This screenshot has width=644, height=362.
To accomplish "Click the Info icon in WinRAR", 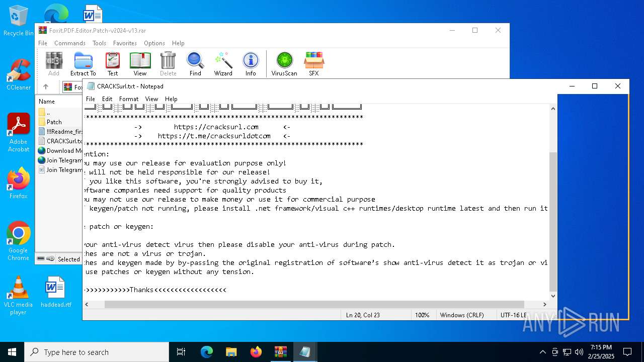I will 251,64.
